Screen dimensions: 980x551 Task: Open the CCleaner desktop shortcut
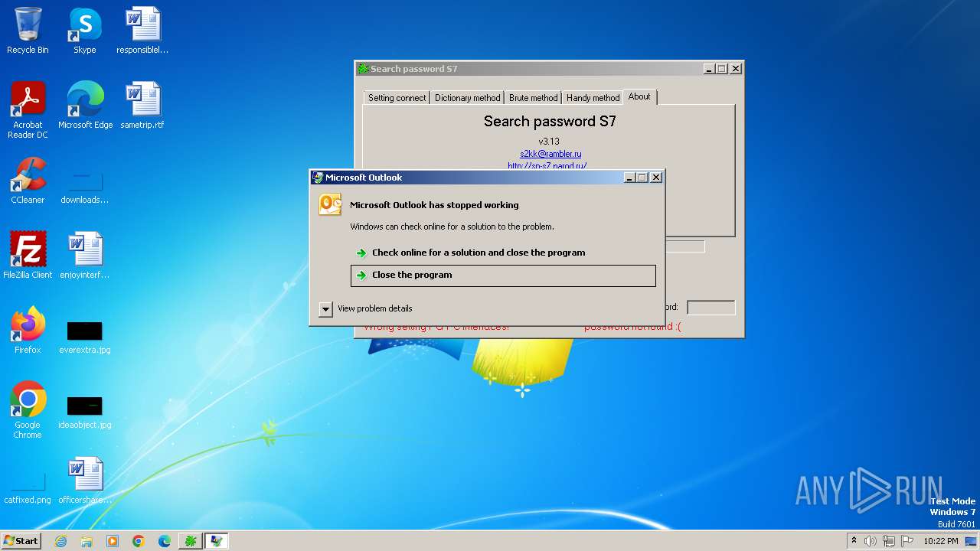(x=28, y=181)
